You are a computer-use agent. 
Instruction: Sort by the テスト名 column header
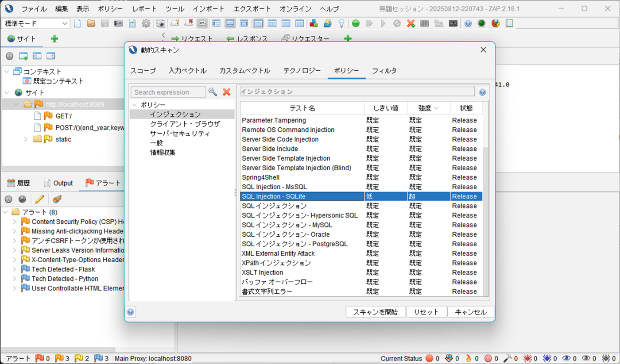(x=302, y=108)
